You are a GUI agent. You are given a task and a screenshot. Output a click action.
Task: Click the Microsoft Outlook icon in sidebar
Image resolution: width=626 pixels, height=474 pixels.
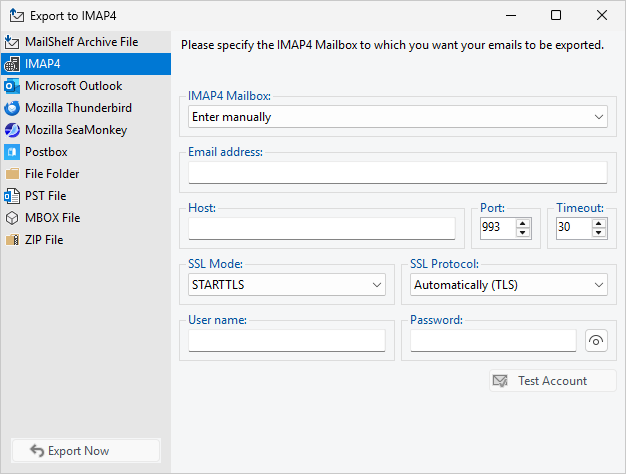(12, 86)
